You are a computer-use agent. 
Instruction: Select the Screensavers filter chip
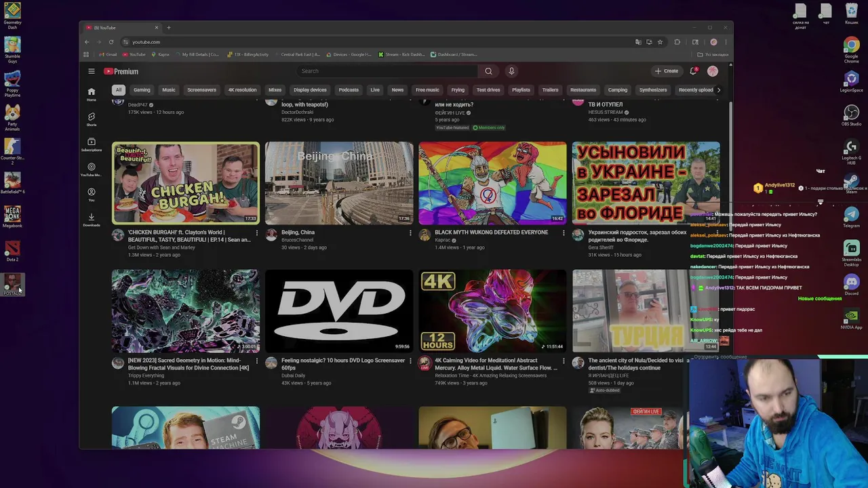(x=201, y=89)
